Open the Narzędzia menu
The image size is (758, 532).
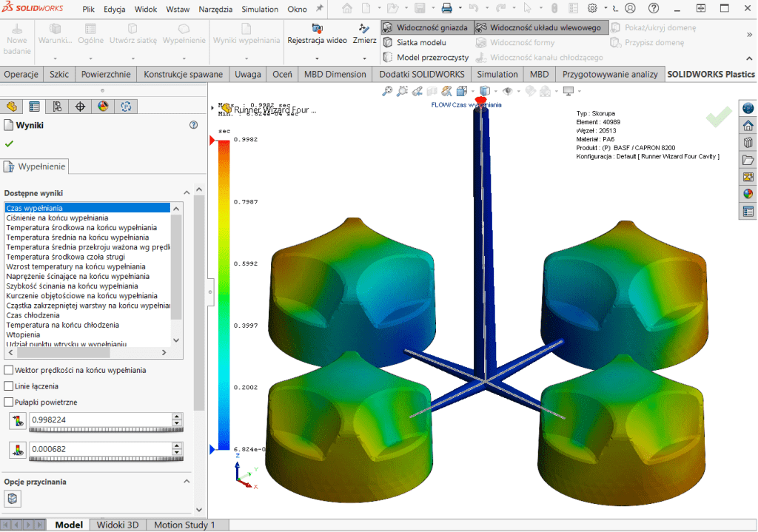(x=215, y=9)
